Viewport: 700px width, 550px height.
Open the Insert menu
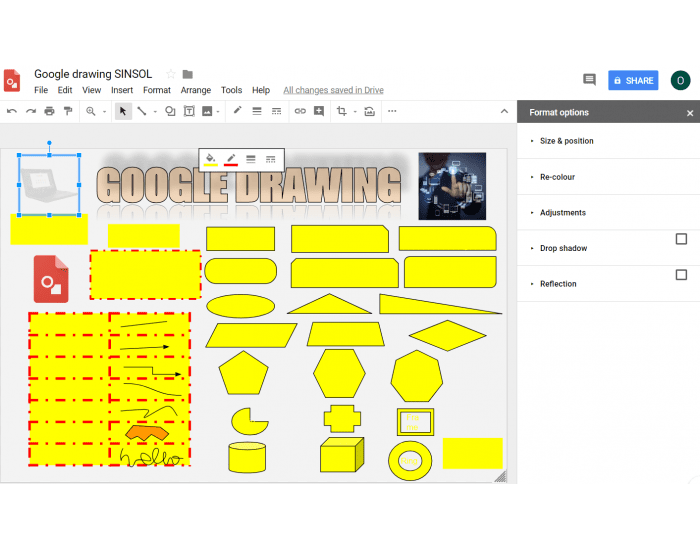coord(122,90)
